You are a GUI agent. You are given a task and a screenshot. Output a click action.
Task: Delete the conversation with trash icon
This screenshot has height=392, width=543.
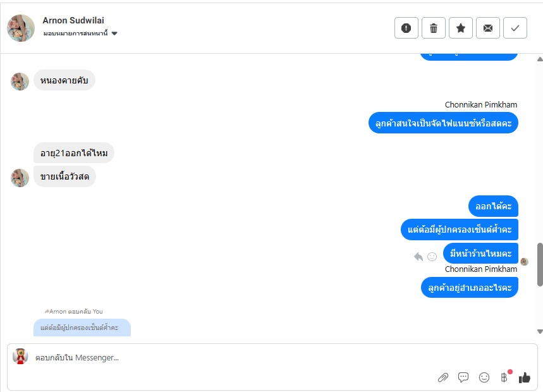coord(434,28)
